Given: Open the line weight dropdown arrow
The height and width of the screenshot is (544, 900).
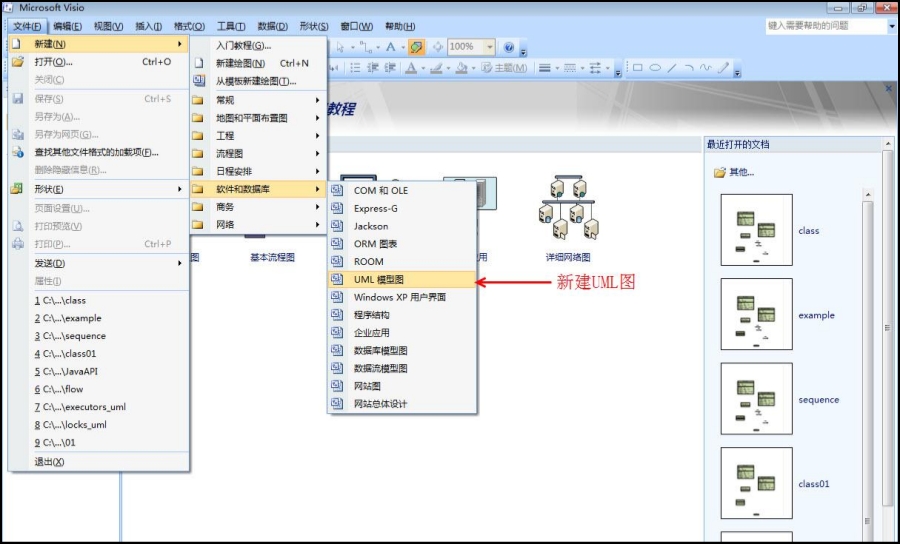Looking at the screenshot, I should [557, 68].
